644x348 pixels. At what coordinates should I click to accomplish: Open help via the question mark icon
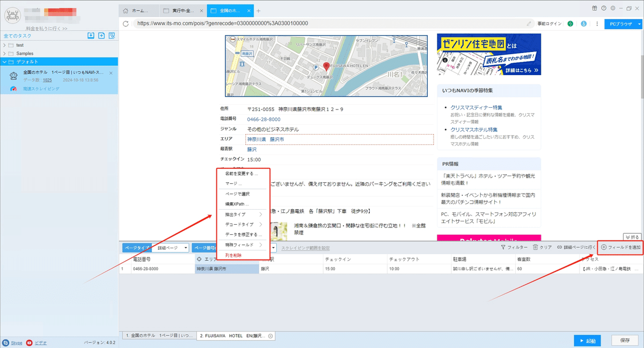604,8
